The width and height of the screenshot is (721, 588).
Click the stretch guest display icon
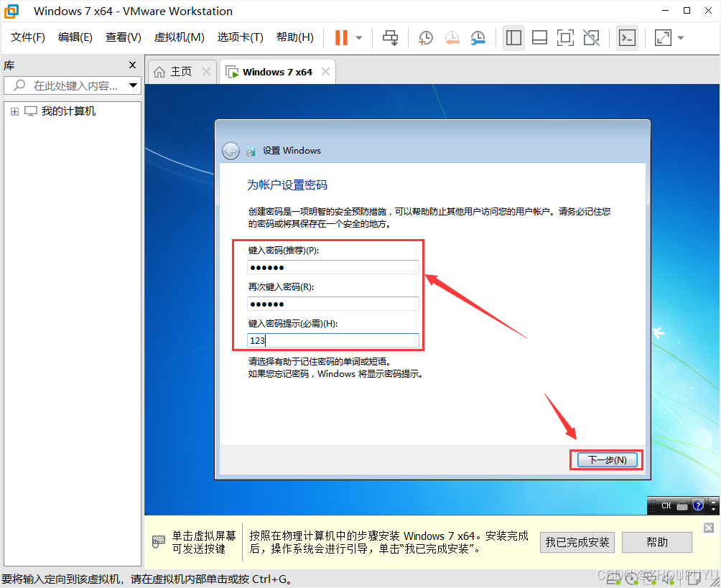(663, 38)
